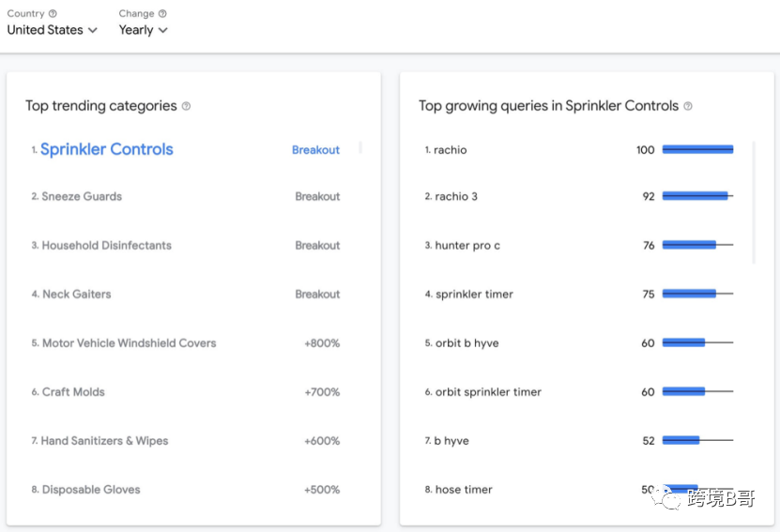780x532 pixels.
Task: Click the rachio query bar at 100
Action: tap(697, 150)
